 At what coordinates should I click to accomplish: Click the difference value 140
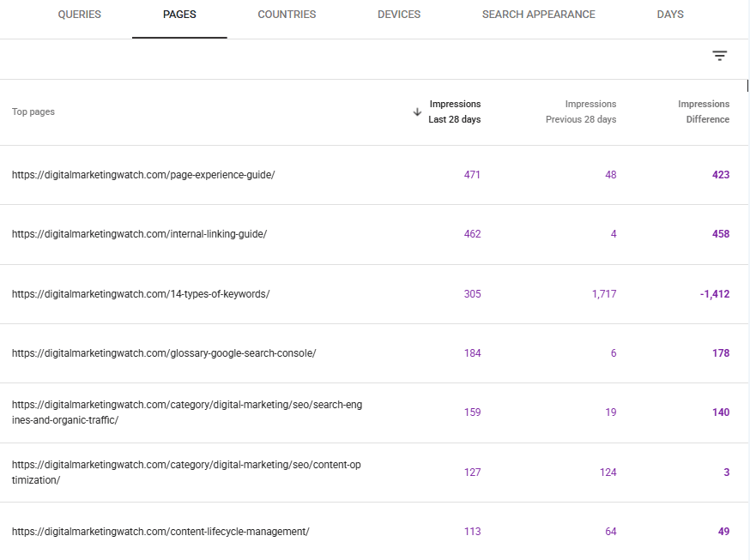tap(721, 412)
